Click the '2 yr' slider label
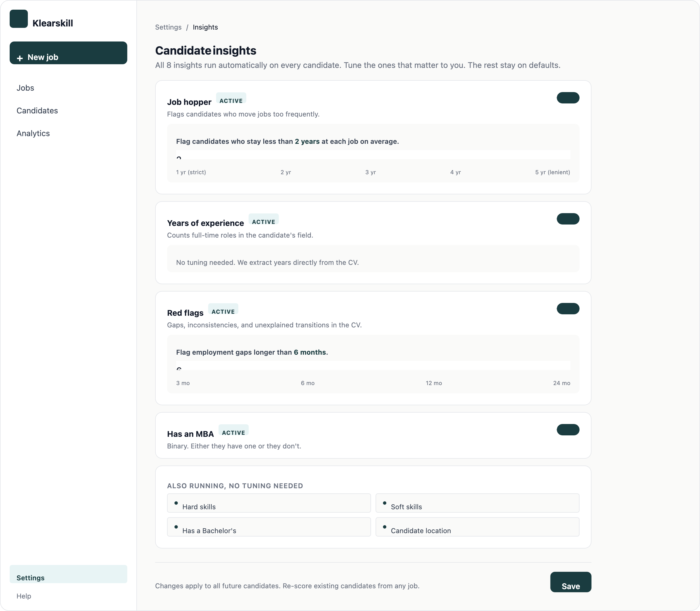The height and width of the screenshot is (611, 700). click(286, 172)
